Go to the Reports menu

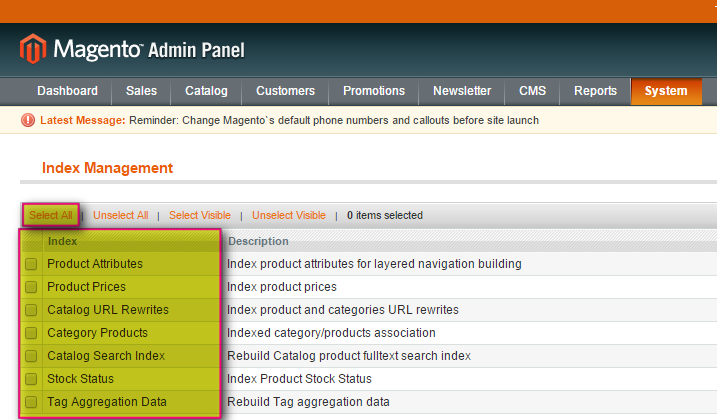coord(595,91)
